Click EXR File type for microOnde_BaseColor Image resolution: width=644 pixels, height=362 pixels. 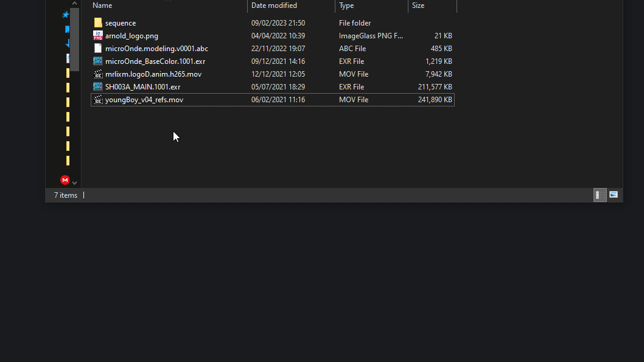(x=352, y=61)
